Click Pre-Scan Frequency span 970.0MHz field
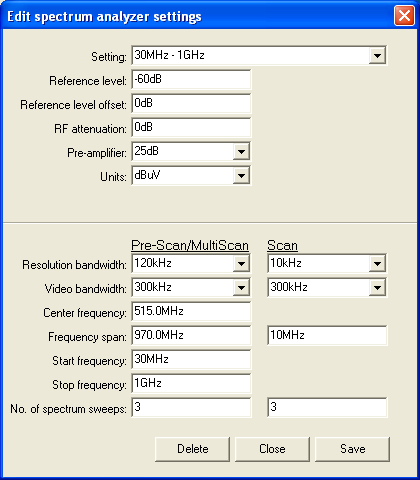 tap(191, 335)
